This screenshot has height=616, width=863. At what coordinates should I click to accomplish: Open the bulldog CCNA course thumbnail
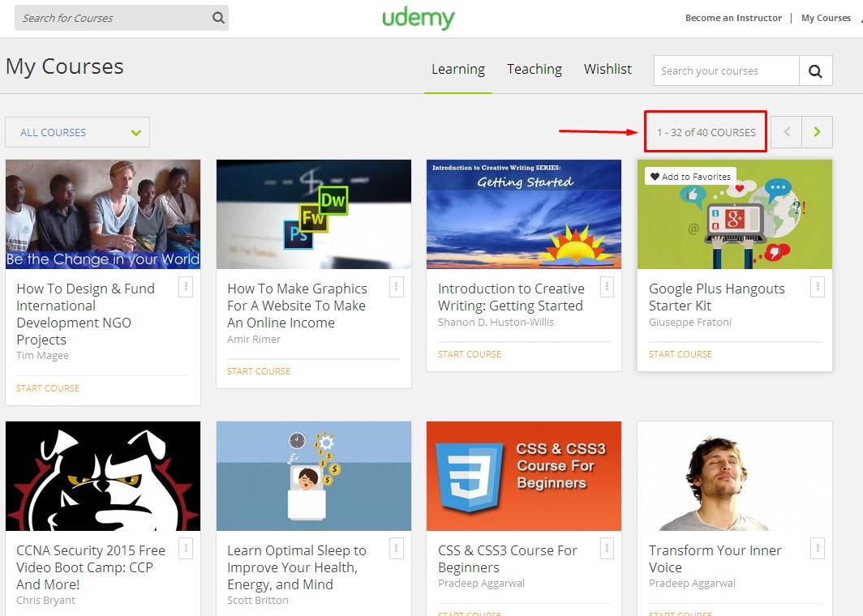[103, 477]
